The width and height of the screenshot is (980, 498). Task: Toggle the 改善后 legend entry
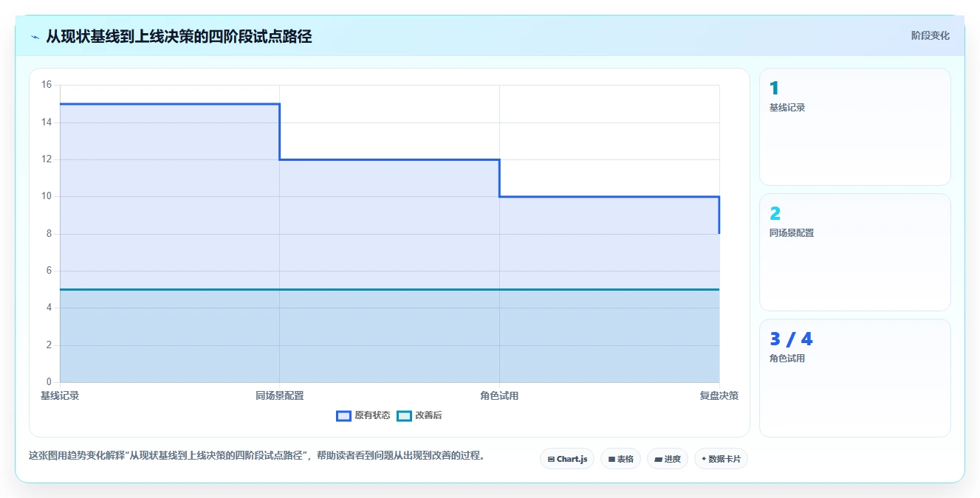419,415
